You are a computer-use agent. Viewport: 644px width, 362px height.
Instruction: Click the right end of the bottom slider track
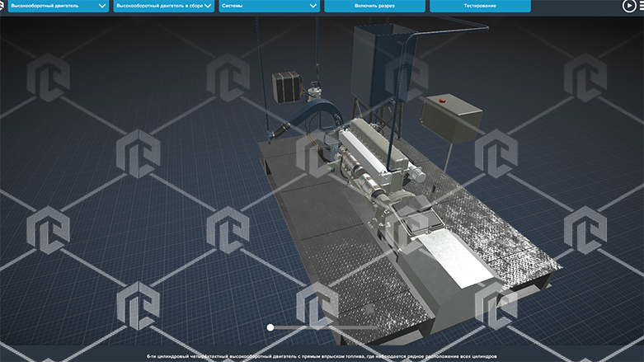click(x=377, y=327)
